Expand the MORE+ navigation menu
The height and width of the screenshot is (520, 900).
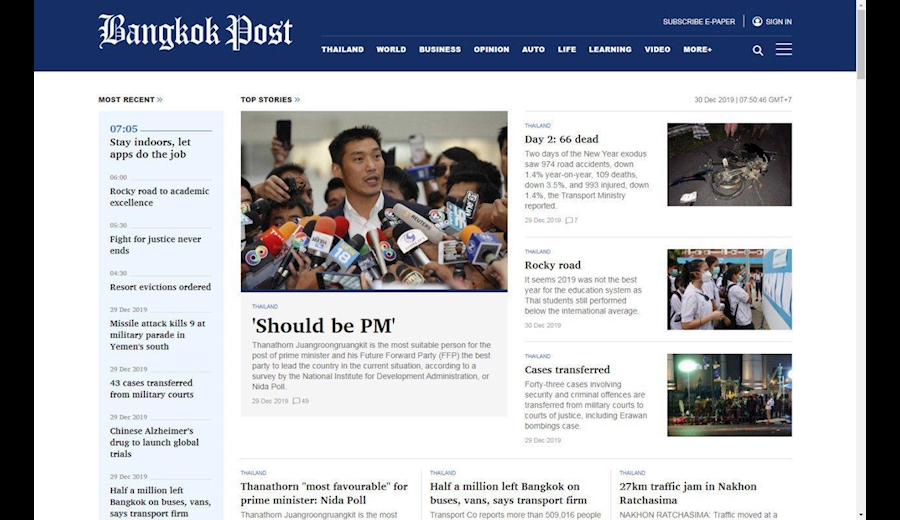[x=697, y=49]
